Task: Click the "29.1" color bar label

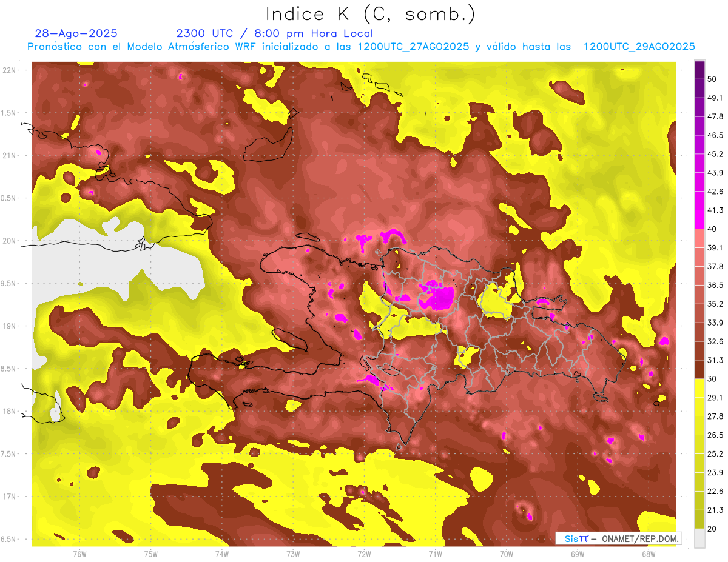Action: pos(715,397)
